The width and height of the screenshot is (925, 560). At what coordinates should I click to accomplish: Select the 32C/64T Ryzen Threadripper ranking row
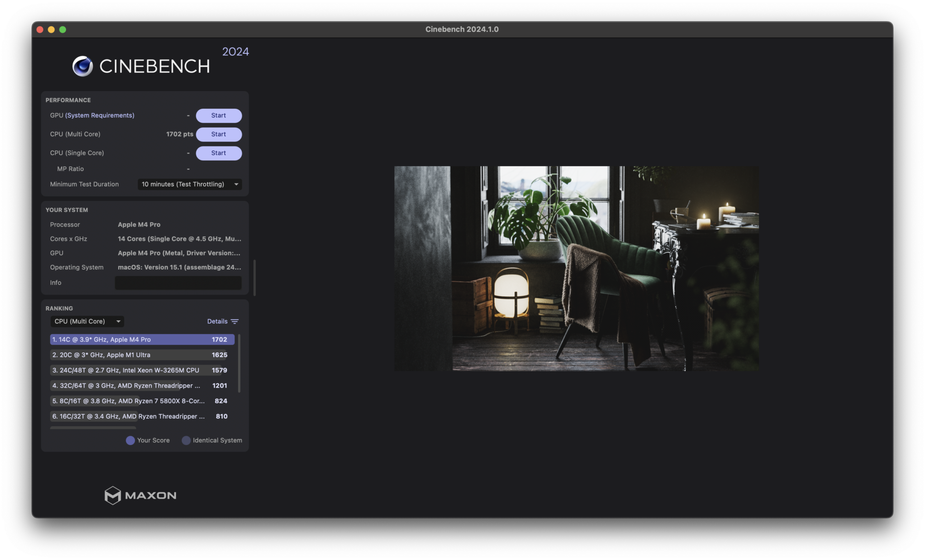142,386
